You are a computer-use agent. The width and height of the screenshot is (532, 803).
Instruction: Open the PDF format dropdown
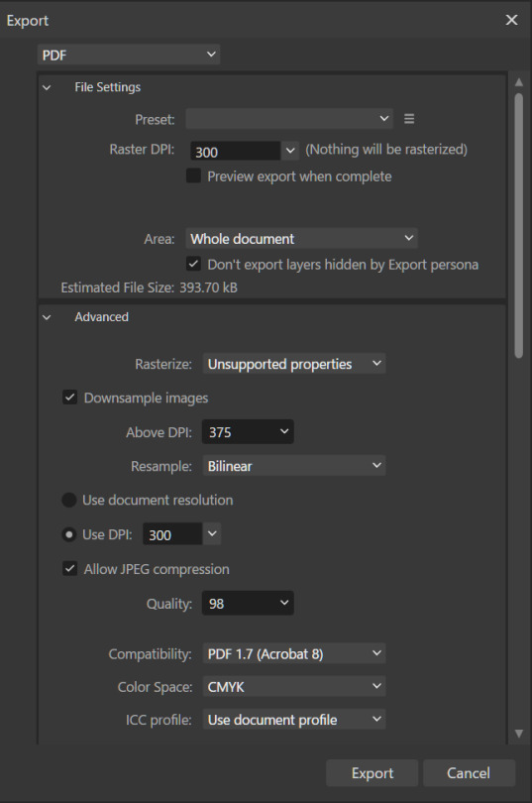tap(129, 55)
